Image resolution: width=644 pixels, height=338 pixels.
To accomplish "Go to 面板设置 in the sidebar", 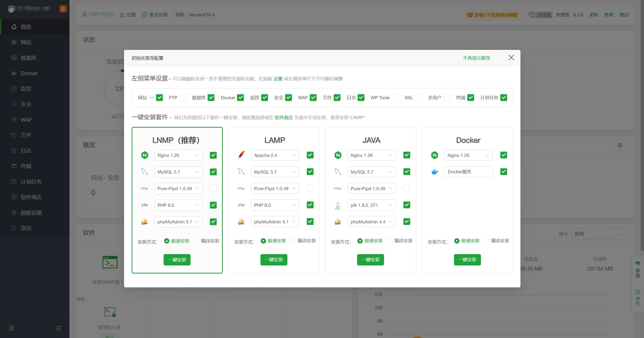I will 31,213.
